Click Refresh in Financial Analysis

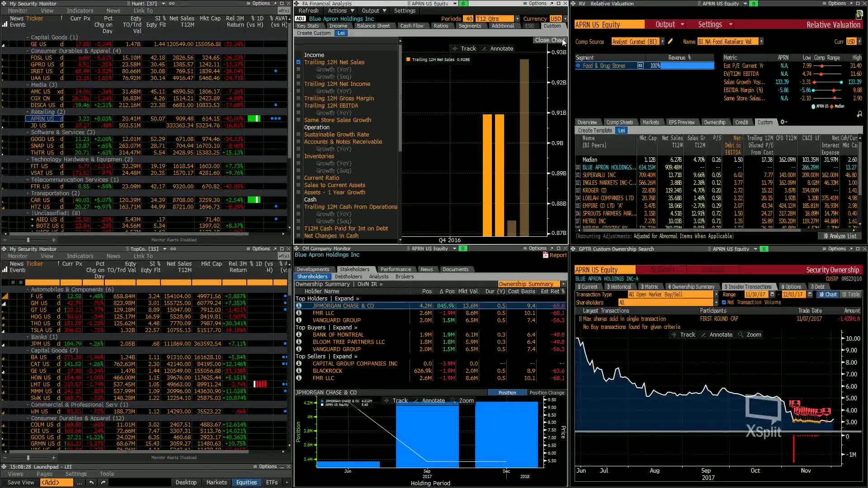pyautogui.click(x=308, y=11)
